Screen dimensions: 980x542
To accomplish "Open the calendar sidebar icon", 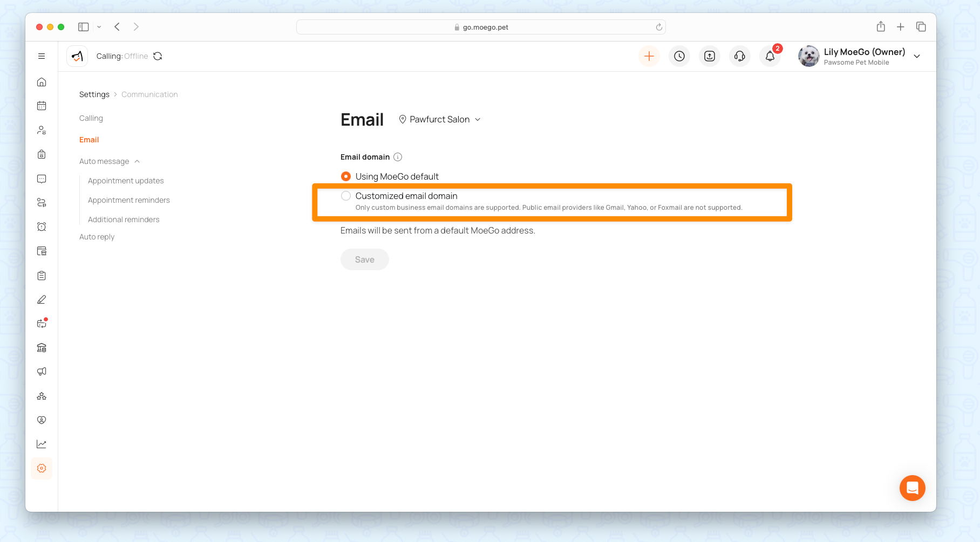I will [42, 106].
